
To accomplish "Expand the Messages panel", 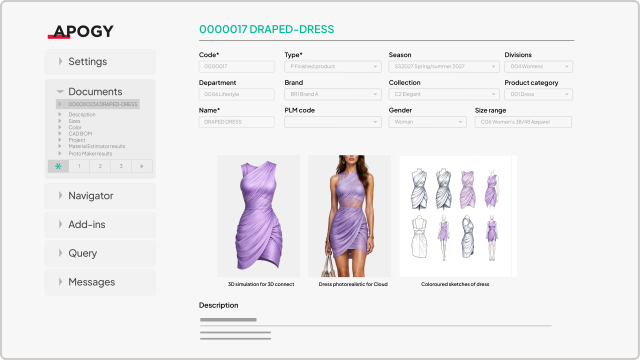I will (x=100, y=282).
